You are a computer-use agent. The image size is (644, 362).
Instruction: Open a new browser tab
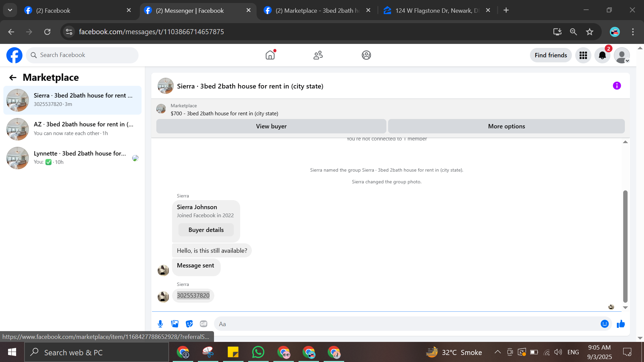tap(506, 10)
